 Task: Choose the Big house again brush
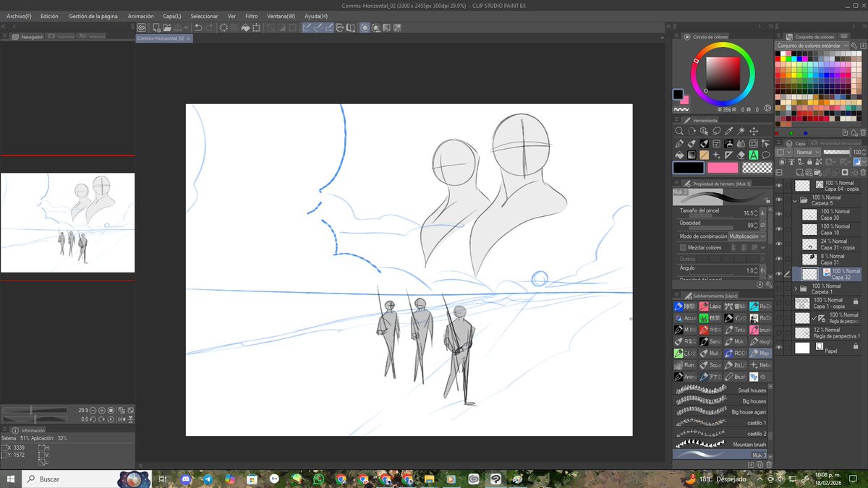(x=720, y=411)
